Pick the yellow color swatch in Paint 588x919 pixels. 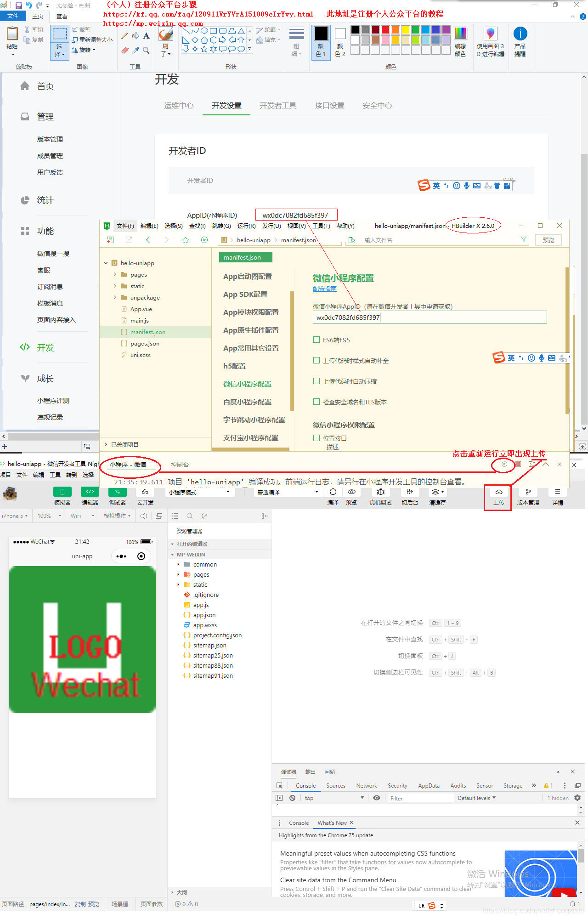pyautogui.click(x=406, y=30)
